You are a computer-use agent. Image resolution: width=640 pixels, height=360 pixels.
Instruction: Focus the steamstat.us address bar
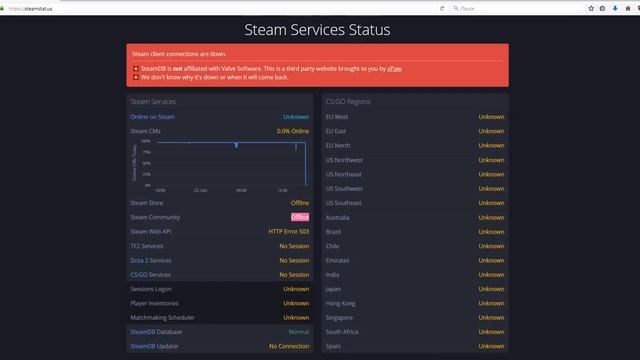point(220,9)
